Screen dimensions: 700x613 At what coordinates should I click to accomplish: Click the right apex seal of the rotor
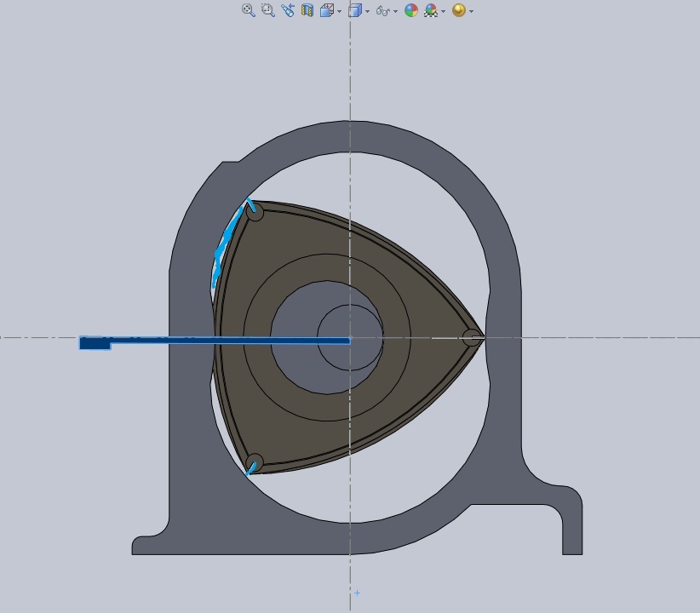pyautogui.click(x=471, y=338)
